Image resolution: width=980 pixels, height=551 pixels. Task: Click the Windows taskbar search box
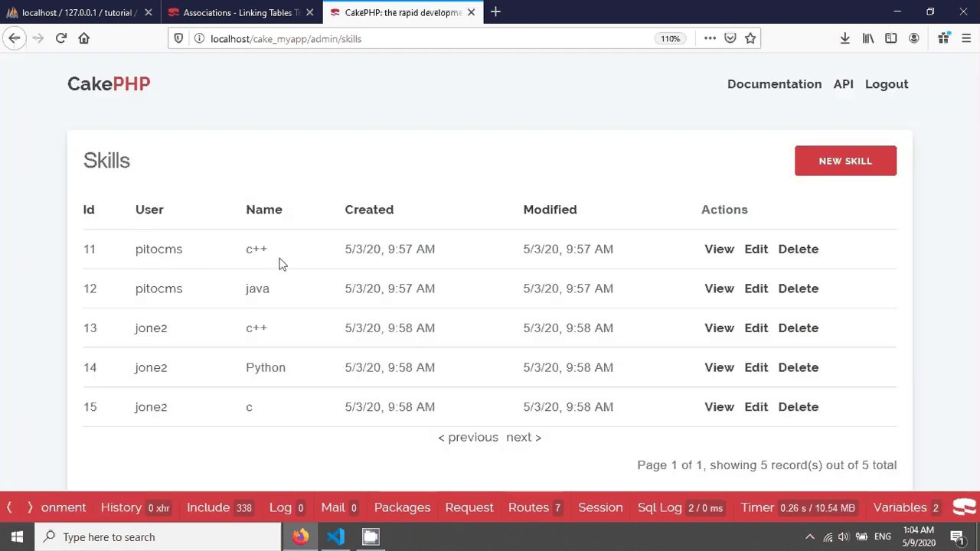[x=159, y=536]
